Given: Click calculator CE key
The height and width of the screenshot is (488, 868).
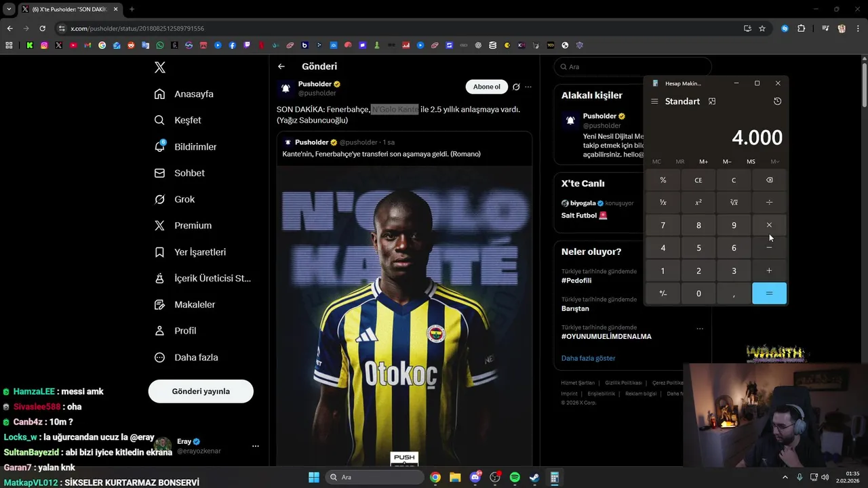Looking at the screenshot, I should pos(698,180).
